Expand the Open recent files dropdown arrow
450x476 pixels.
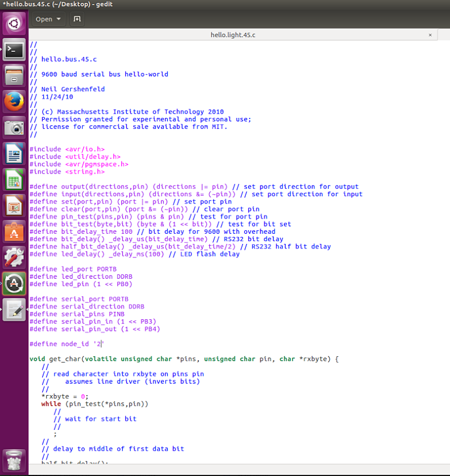click(x=59, y=19)
